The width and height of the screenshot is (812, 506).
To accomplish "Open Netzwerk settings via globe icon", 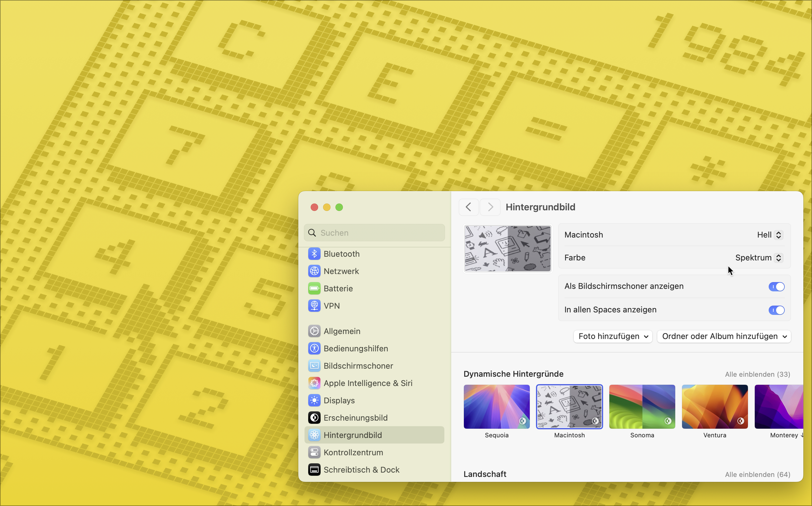I will (314, 271).
